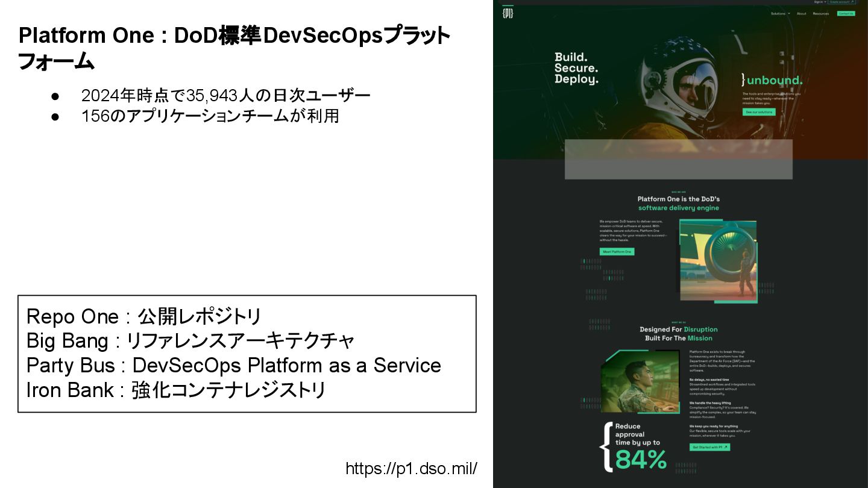
Task: Click the P1 logo in website header
Action: click(x=508, y=13)
